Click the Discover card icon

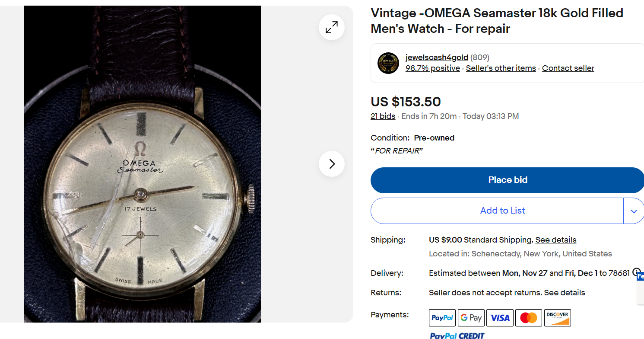(x=557, y=318)
